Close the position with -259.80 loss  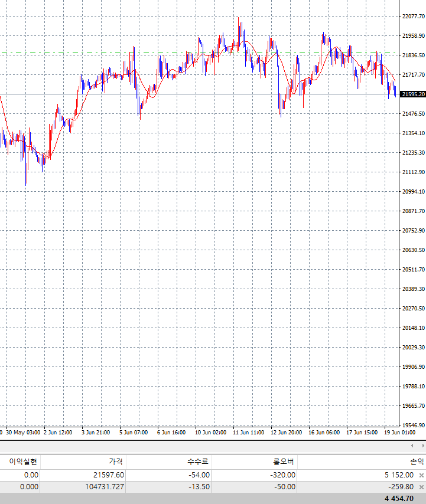point(421,487)
